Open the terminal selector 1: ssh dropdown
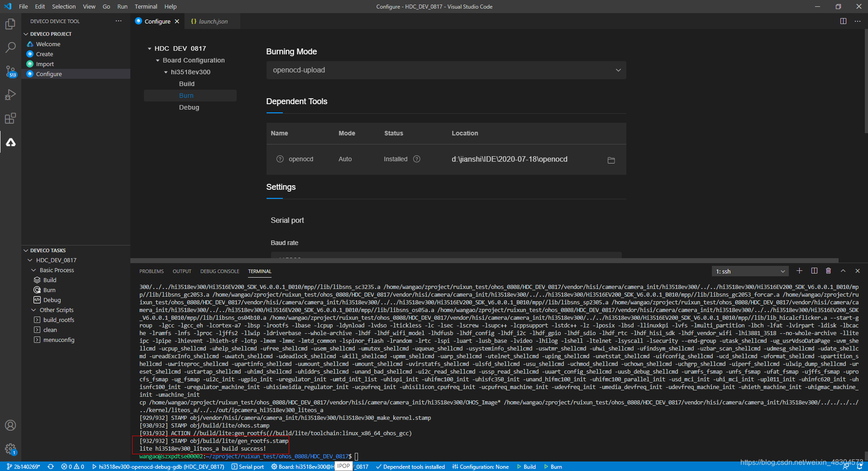Viewport: 868px width, 471px height. [x=750, y=271]
